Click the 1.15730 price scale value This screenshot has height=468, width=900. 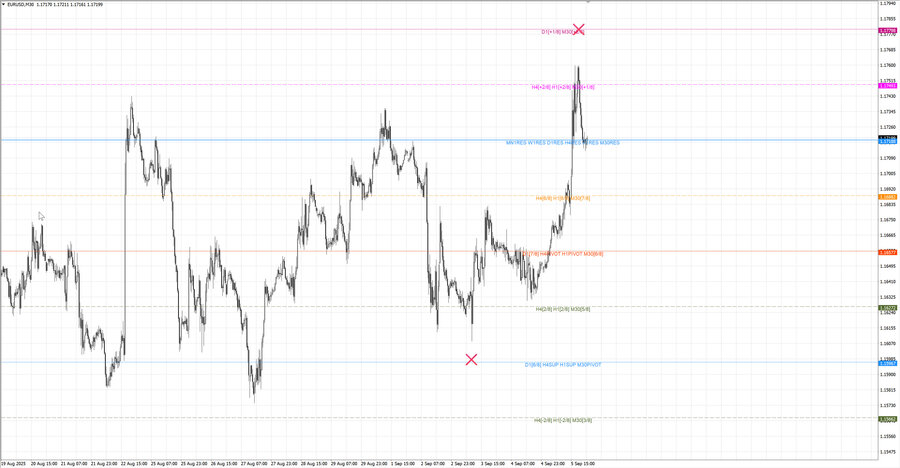pos(887,405)
